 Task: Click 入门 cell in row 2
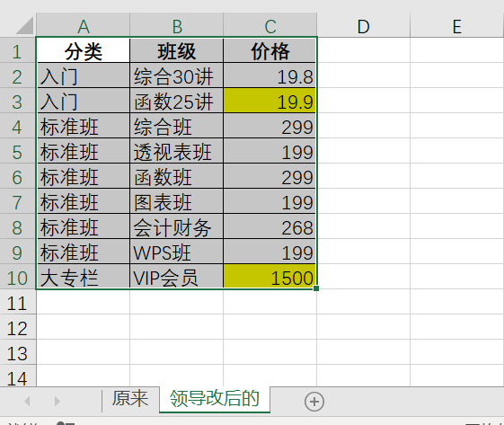[84, 75]
